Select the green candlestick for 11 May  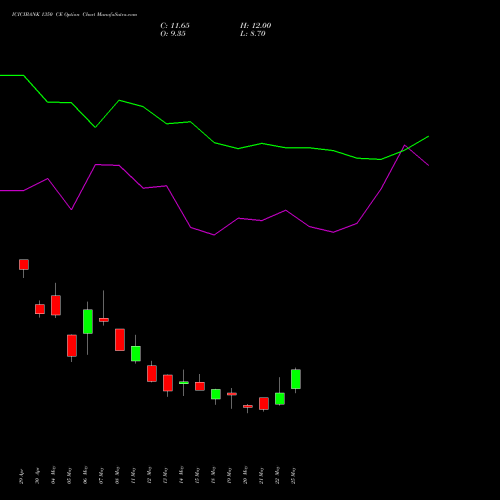tap(136, 353)
